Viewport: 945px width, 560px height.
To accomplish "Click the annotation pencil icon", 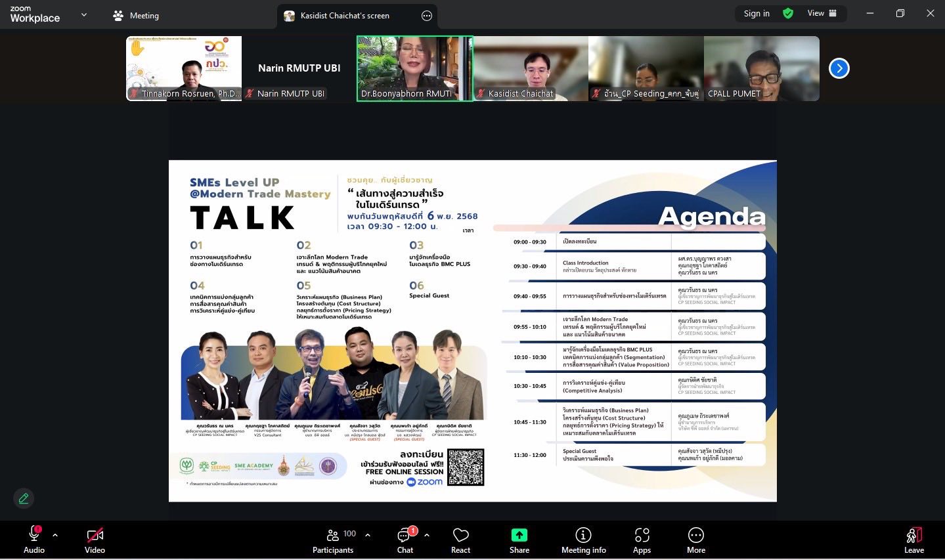I will pyautogui.click(x=24, y=498).
